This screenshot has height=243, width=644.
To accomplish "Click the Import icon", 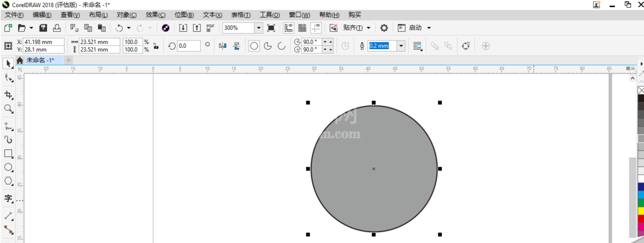I will 183,28.
